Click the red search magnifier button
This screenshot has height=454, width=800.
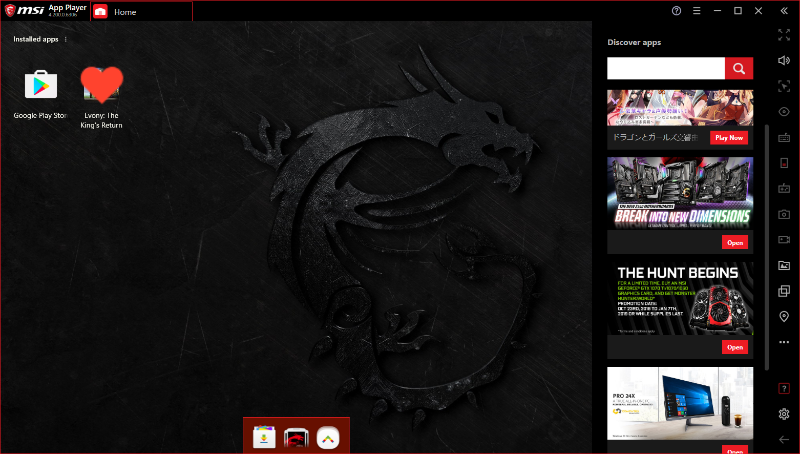[x=739, y=68]
